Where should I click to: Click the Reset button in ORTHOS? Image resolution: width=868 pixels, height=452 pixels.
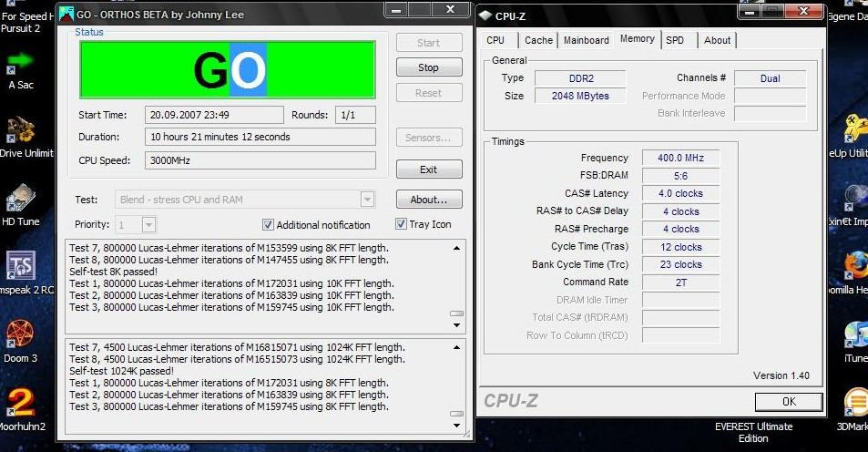(x=429, y=93)
